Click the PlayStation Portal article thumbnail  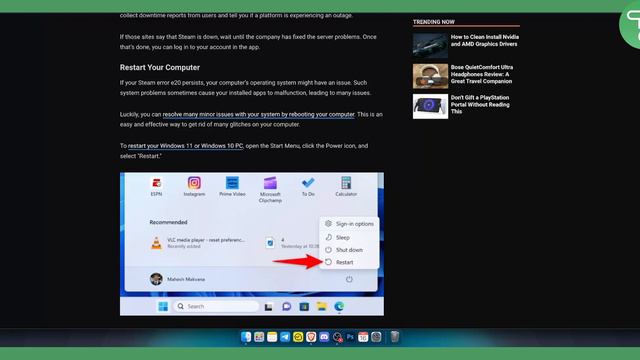click(x=430, y=107)
